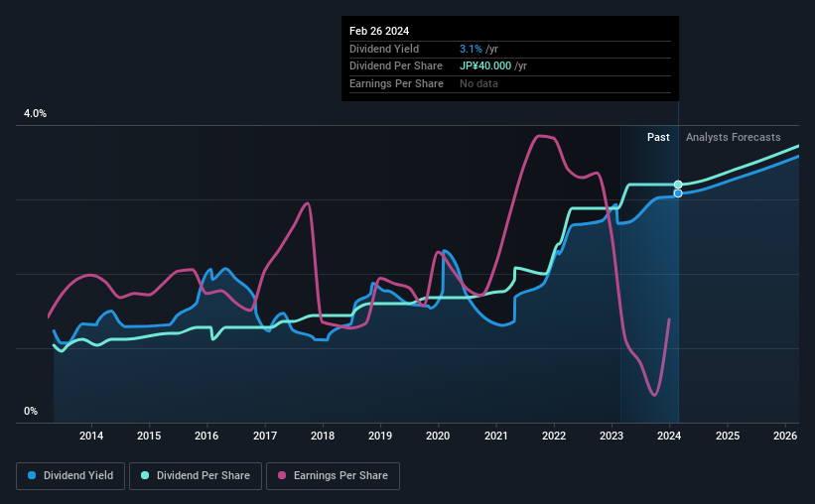The width and height of the screenshot is (815, 504).
Task: Click the Feb 26 2024 tooltip date
Action: click(x=379, y=31)
